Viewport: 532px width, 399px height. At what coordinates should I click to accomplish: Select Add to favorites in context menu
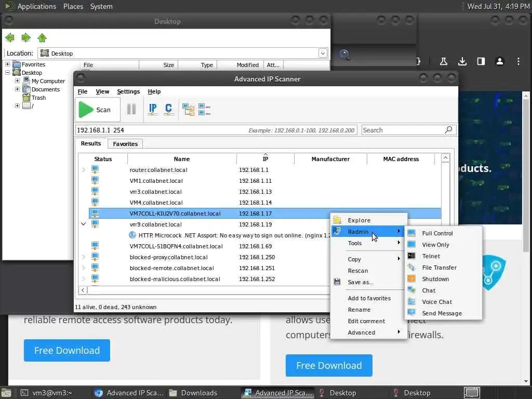click(369, 298)
